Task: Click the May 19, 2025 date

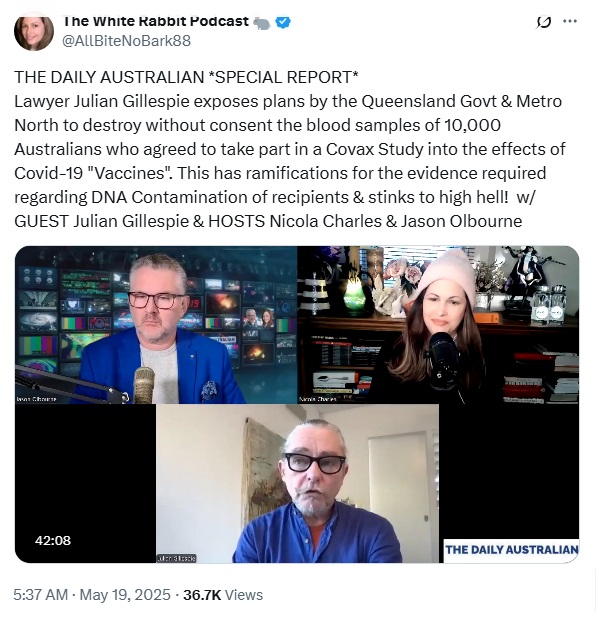Action: (x=125, y=594)
